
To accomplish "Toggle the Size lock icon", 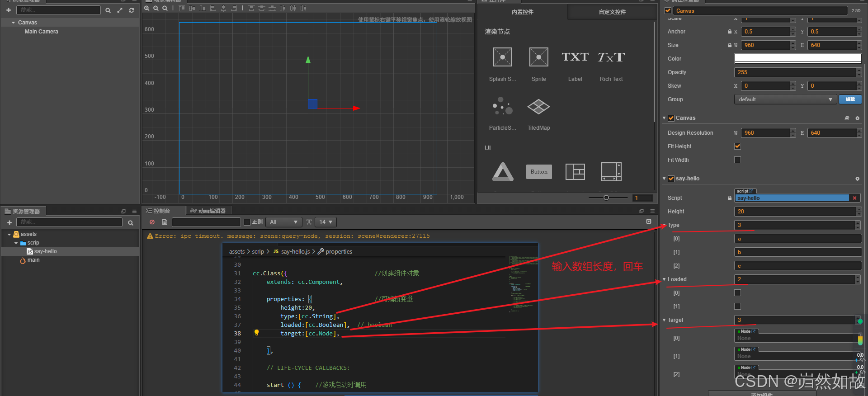I will pyautogui.click(x=729, y=45).
